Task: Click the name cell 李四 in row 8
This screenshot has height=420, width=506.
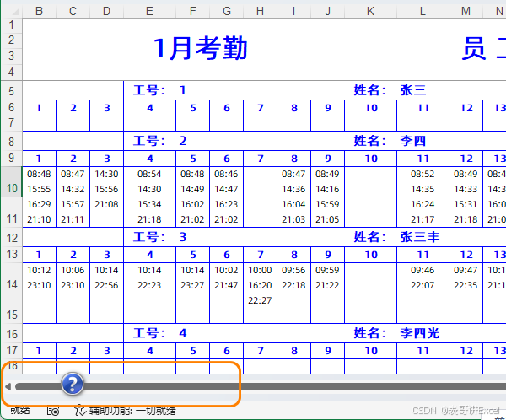Action: [x=413, y=141]
